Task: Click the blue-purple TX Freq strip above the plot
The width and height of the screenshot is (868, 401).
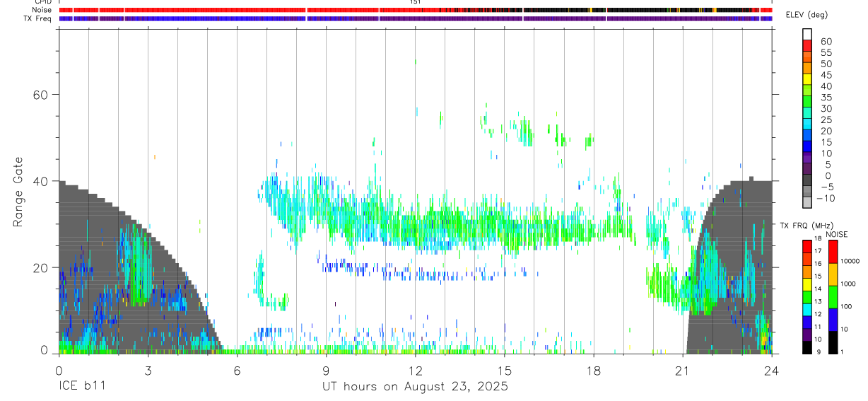Action: [x=415, y=18]
